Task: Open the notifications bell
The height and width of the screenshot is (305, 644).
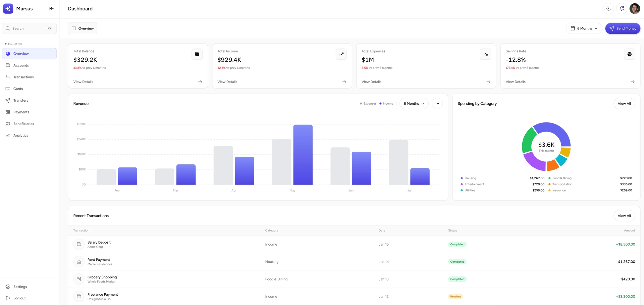Action: pyautogui.click(x=622, y=9)
